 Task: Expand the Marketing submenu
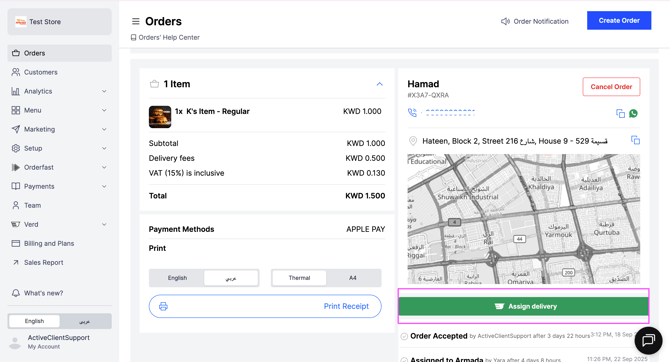[x=104, y=129]
